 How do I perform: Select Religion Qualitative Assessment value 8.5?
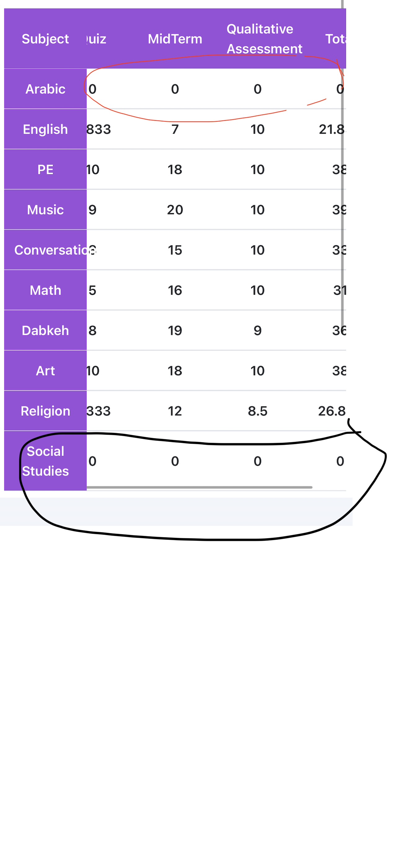click(x=258, y=411)
